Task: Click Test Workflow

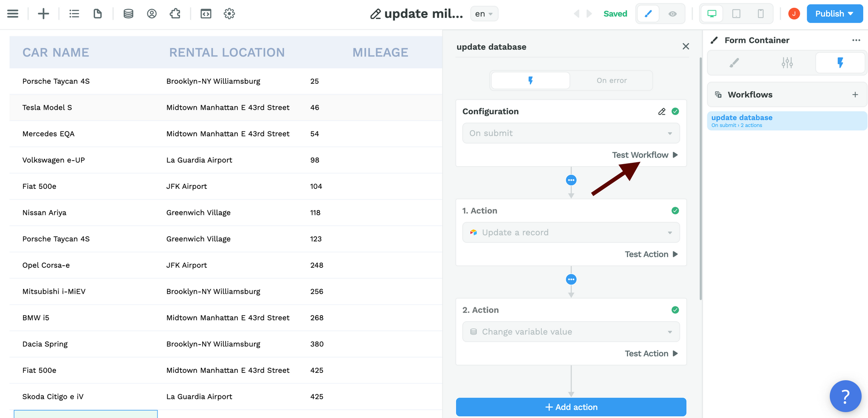Action: [644, 155]
